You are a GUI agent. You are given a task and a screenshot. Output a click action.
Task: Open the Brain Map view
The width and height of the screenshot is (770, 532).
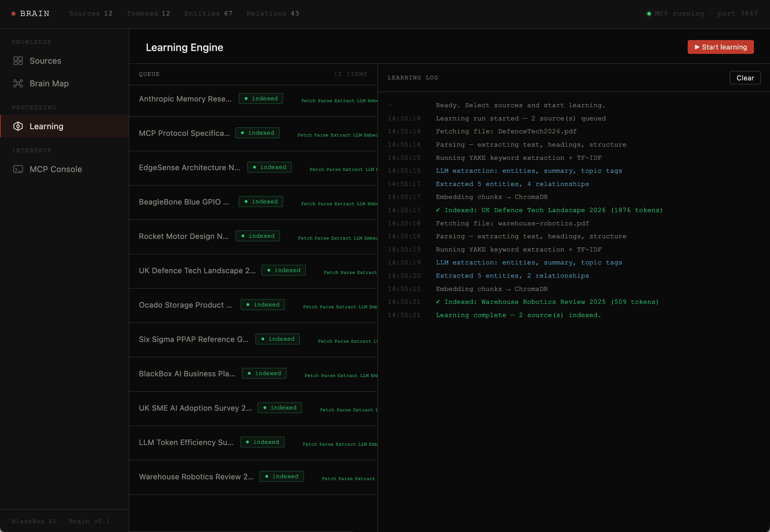pos(64,83)
